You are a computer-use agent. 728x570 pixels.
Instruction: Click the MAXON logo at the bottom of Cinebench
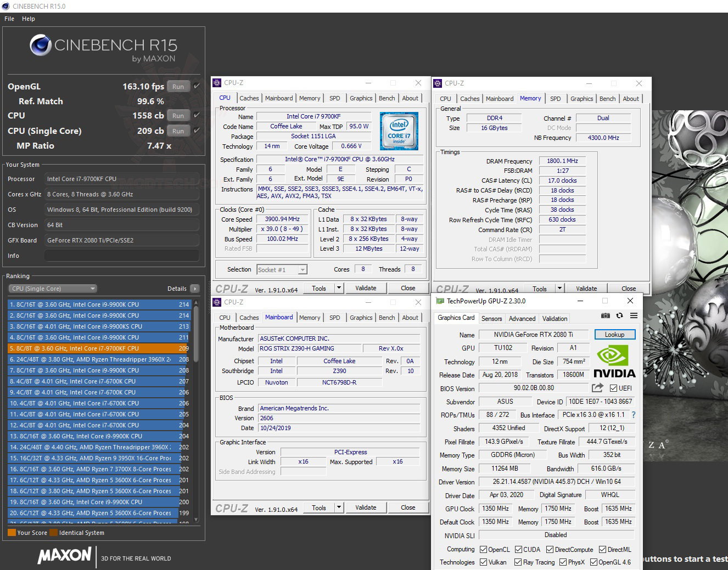coord(64,555)
